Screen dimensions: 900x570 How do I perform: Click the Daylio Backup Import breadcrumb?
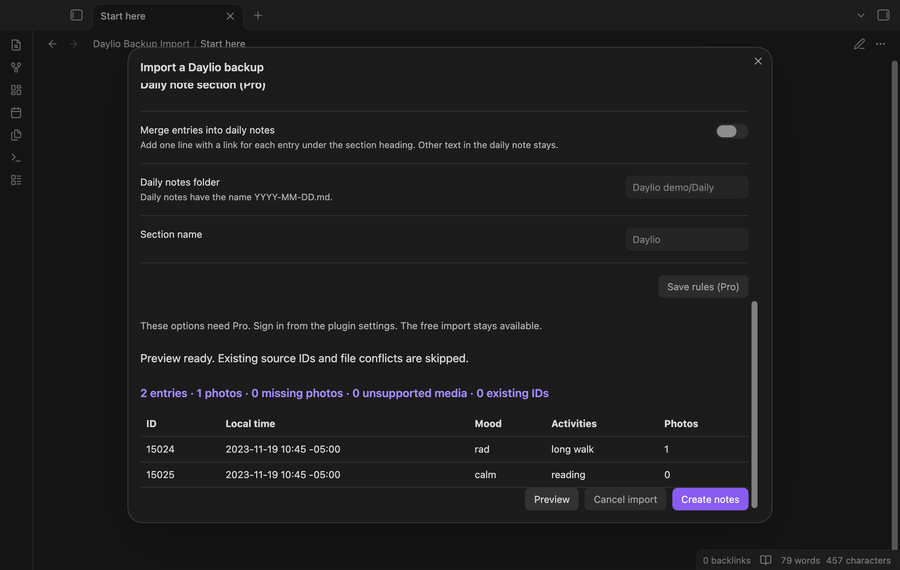coord(141,44)
